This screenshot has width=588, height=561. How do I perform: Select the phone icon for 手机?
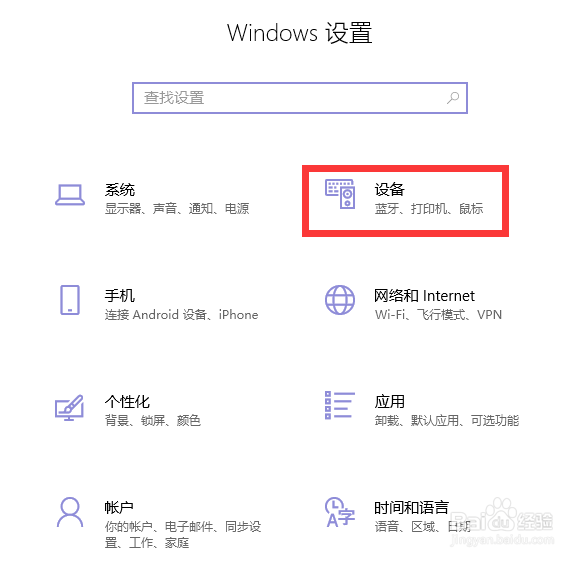pyautogui.click(x=70, y=300)
